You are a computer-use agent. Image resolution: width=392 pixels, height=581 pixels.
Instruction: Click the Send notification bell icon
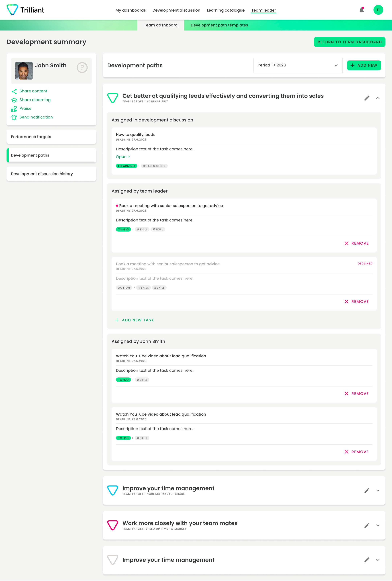[14, 117]
